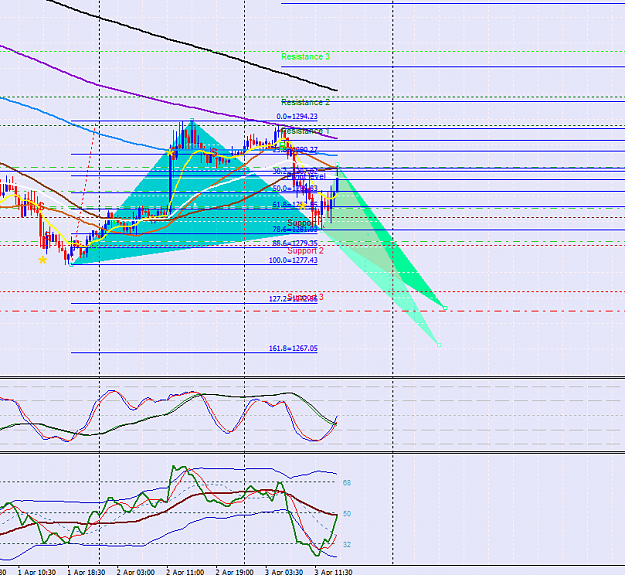This screenshot has height=575, width=625.
Task: Select the lowest light-green projection target anchor point
Action: [x=439, y=345]
